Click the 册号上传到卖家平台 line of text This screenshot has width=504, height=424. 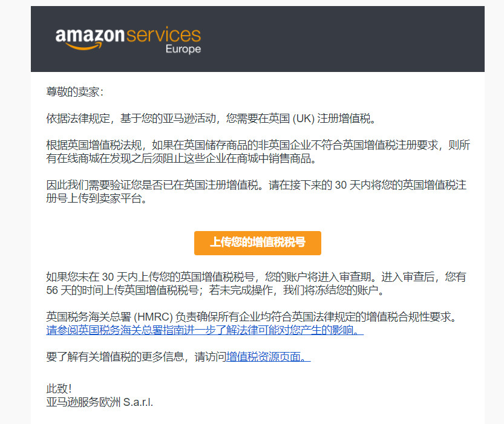pos(96,198)
